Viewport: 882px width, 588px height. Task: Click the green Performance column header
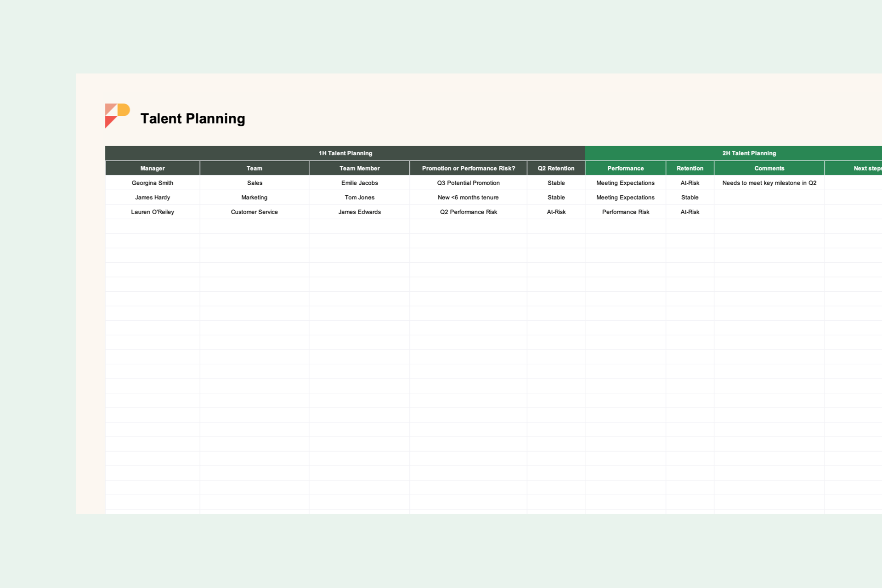[625, 169]
